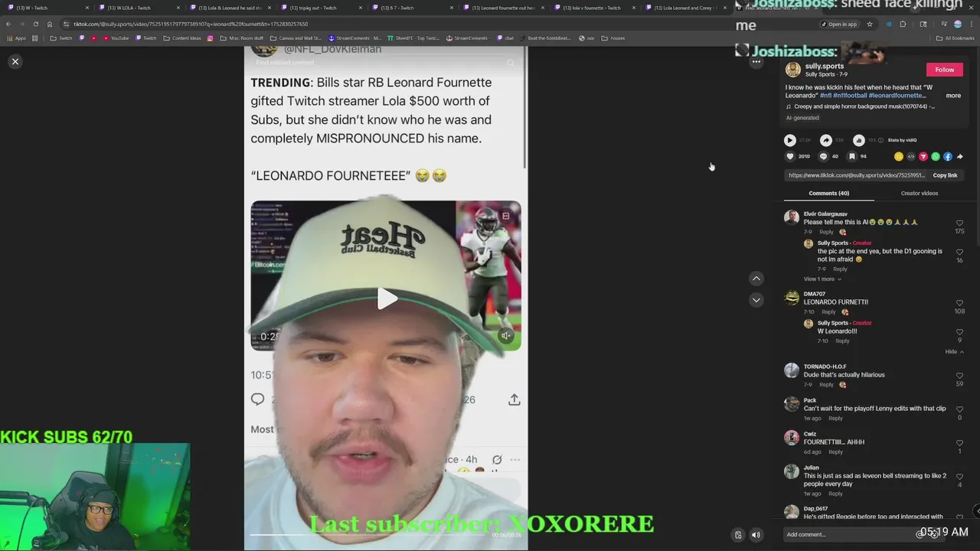Open the #nflfootball hashtag
This screenshot has width=980, height=551.
[849, 96]
